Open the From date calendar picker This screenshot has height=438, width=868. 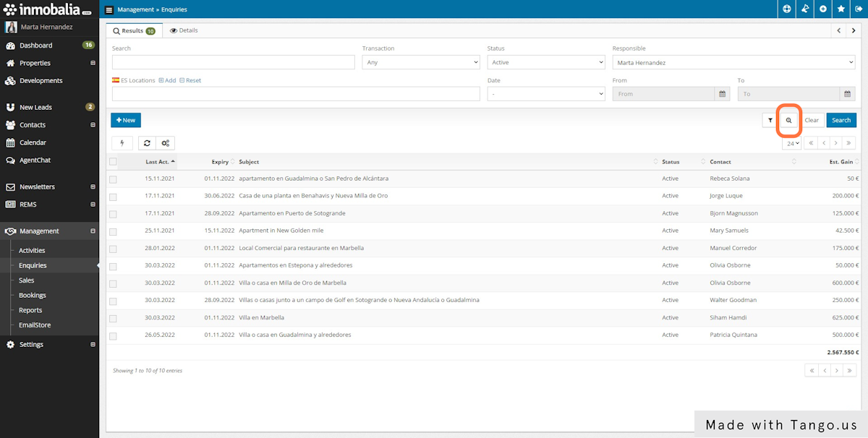pos(721,94)
